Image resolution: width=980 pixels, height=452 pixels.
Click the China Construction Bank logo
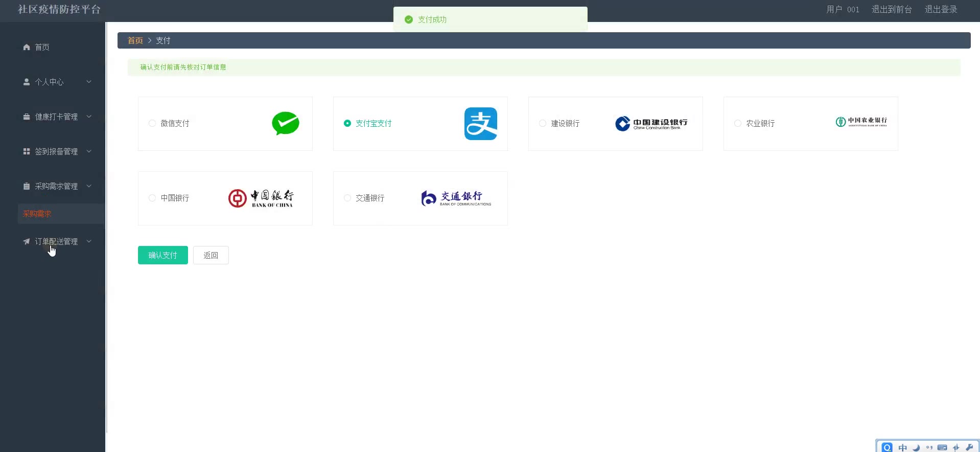point(651,124)
